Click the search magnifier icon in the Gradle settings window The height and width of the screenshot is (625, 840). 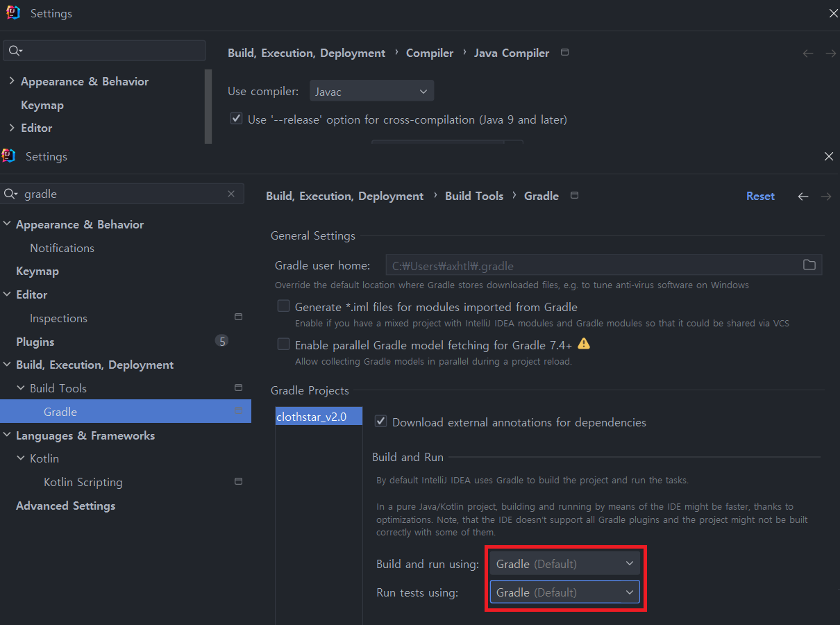pyautogui.click(x=11, y=194)
